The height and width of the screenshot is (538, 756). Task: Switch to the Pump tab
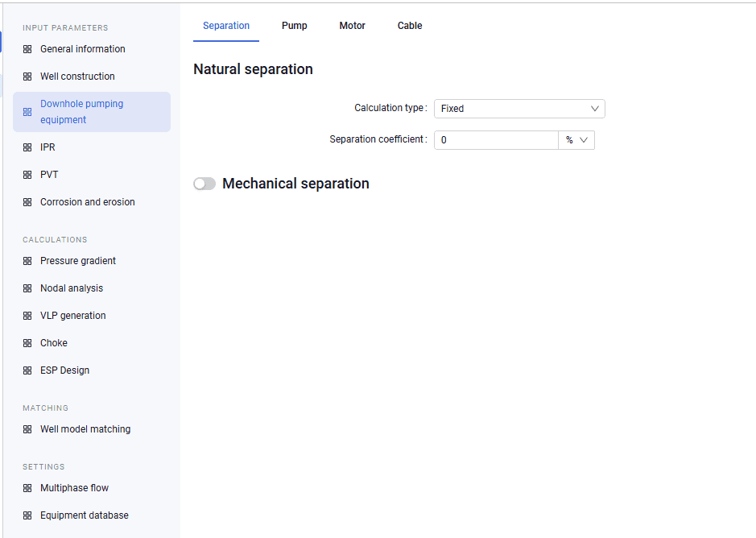pos(295,26)
